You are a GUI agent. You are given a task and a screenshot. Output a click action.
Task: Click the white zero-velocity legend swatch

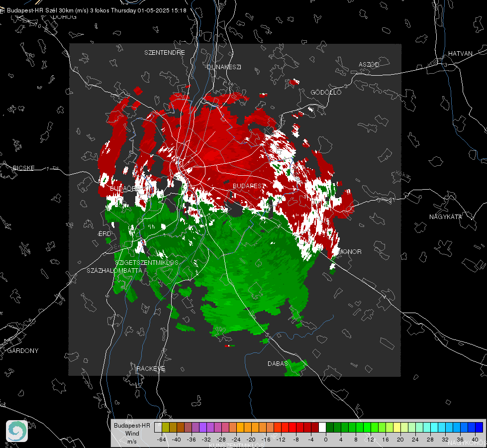click(x=322, y=428)
